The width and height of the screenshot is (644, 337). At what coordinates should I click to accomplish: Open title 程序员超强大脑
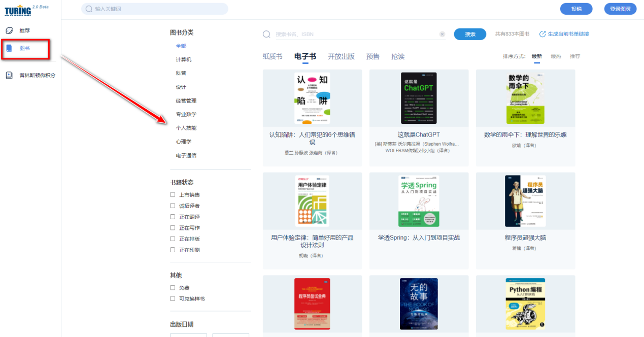pyautogui.click(x=525, y=238)
